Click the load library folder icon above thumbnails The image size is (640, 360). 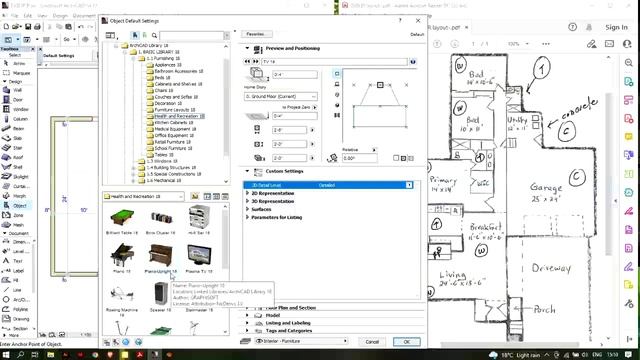click(195, 196)
